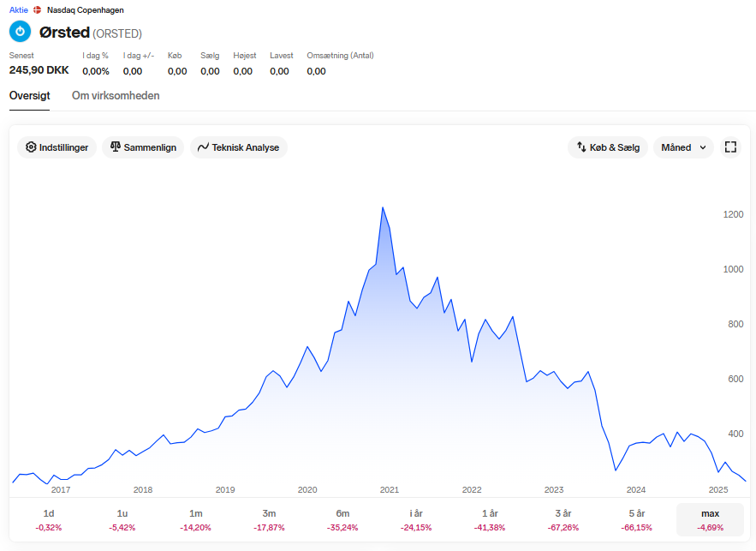Click the 400 y-axis label
Screen dimensions: 756x551
(735, 434)
